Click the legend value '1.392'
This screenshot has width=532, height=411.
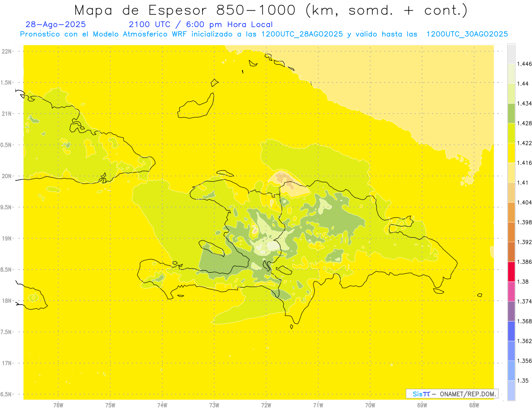(524, 242)
